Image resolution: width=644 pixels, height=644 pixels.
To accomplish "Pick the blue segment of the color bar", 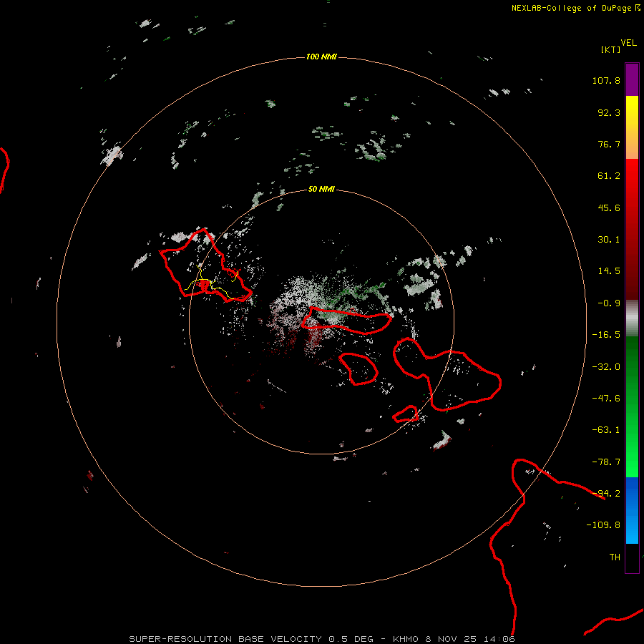I will (632, 510).
